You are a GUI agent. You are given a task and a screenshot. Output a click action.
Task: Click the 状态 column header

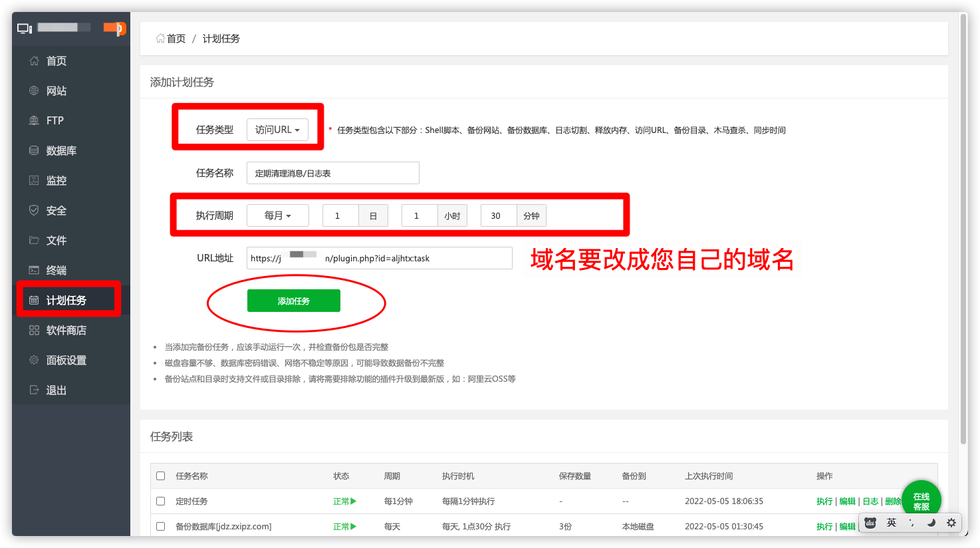(341, 476)
